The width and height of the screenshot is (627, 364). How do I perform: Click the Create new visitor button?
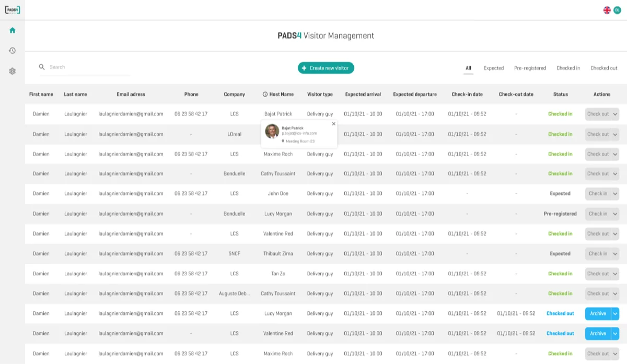click(326, 68)
